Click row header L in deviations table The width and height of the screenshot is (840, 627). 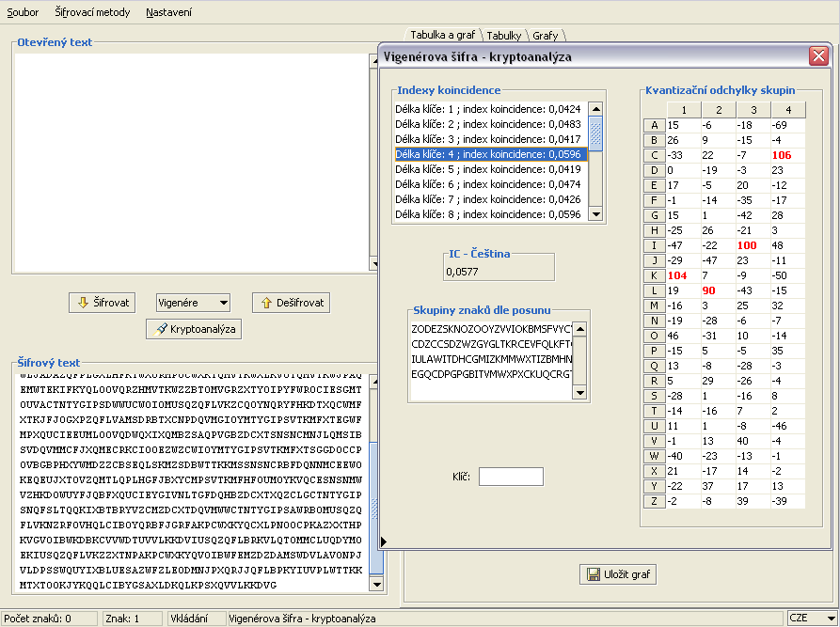[x=654, y=290]
